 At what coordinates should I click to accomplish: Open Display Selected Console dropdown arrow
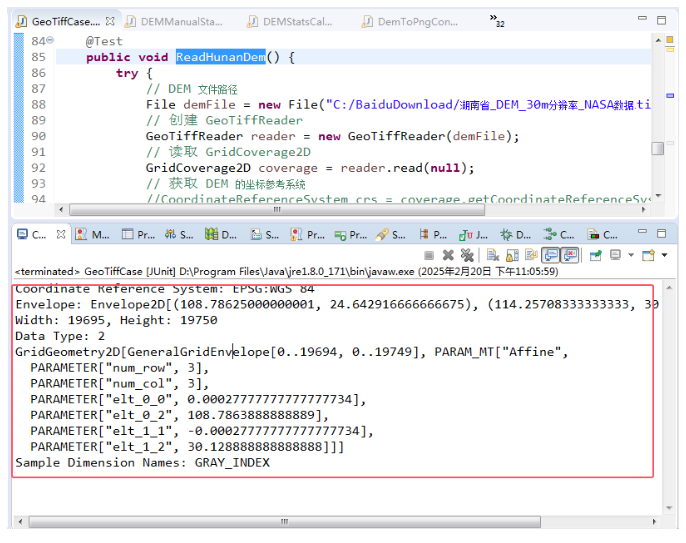coord(631,255)
